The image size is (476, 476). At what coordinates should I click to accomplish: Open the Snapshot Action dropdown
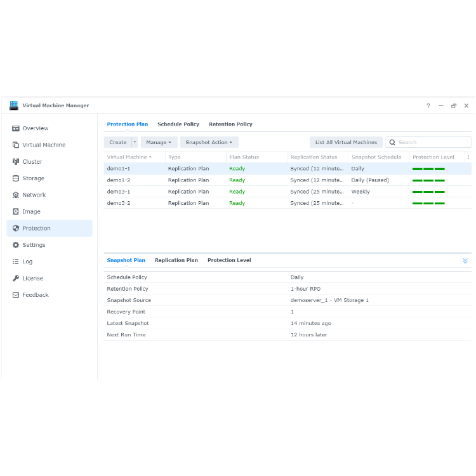pos(209,142)
